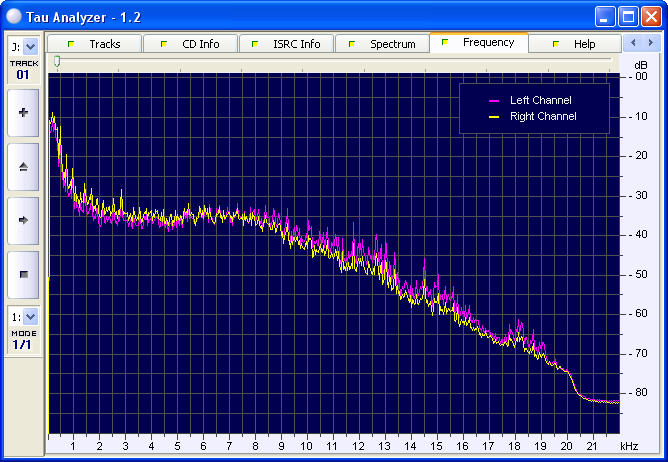Click the TRACK 01 indicator
The image size is (668, 462).
click(23, 71)
